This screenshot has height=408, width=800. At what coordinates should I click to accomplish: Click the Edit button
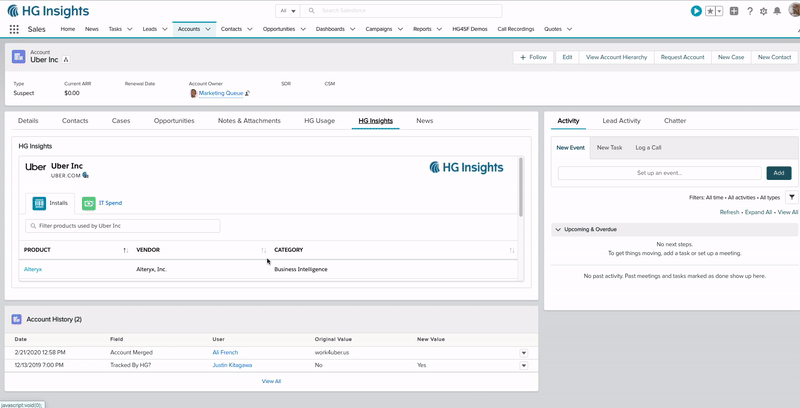567,57
